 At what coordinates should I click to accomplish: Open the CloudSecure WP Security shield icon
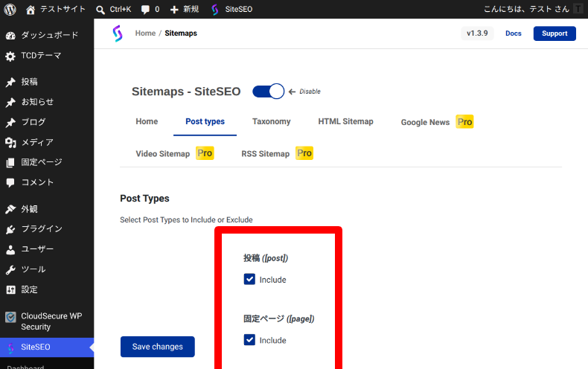pos(10,317)
